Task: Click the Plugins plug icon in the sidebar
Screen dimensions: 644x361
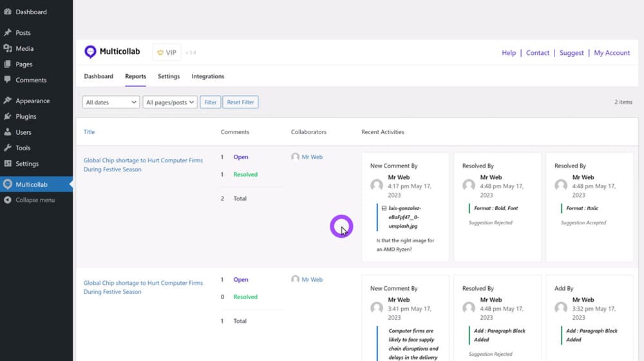Action: (7, 117)
